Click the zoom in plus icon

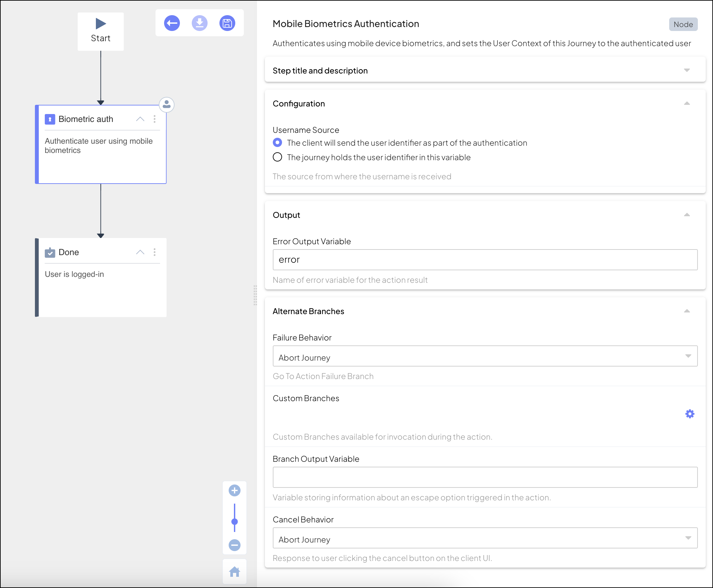pyautogui.click(x=234, y=490)
